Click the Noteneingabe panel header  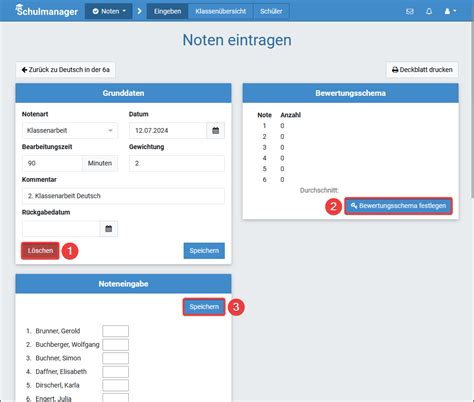click(x=123, y=284)
